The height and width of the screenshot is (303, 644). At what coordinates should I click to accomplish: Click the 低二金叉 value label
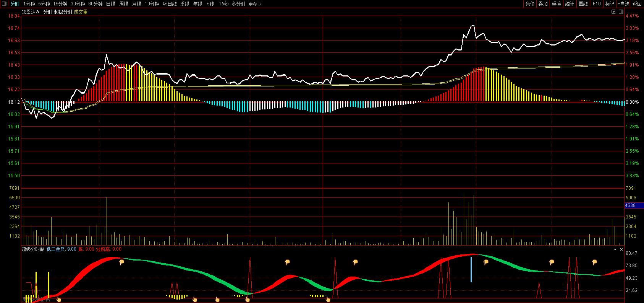point(61,249)
